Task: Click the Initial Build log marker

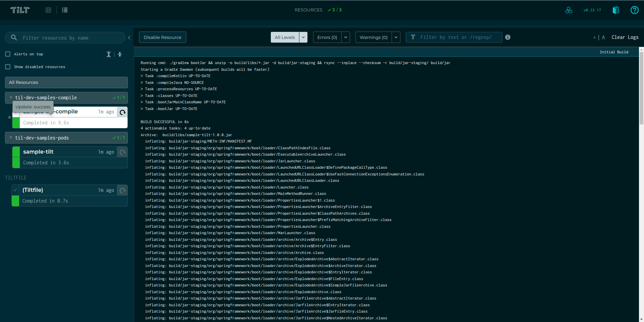Action: [x=614, y=52]
